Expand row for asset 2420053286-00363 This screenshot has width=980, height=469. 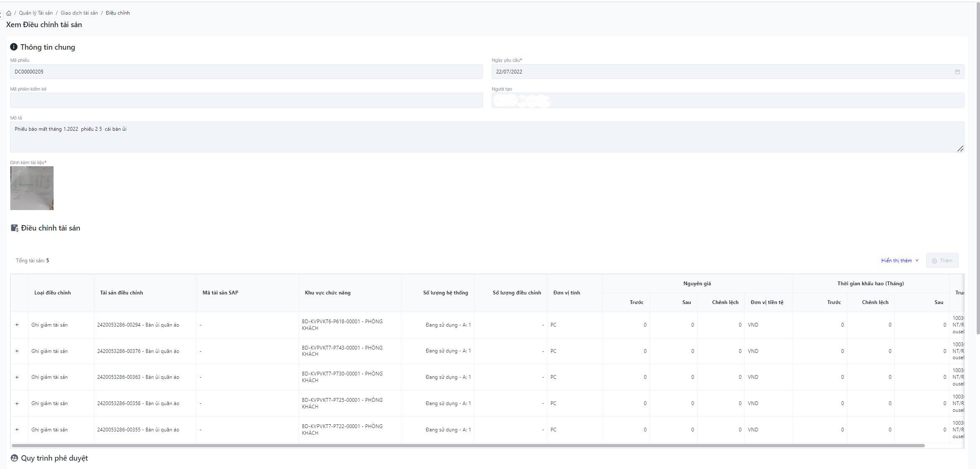pos(17,378)
